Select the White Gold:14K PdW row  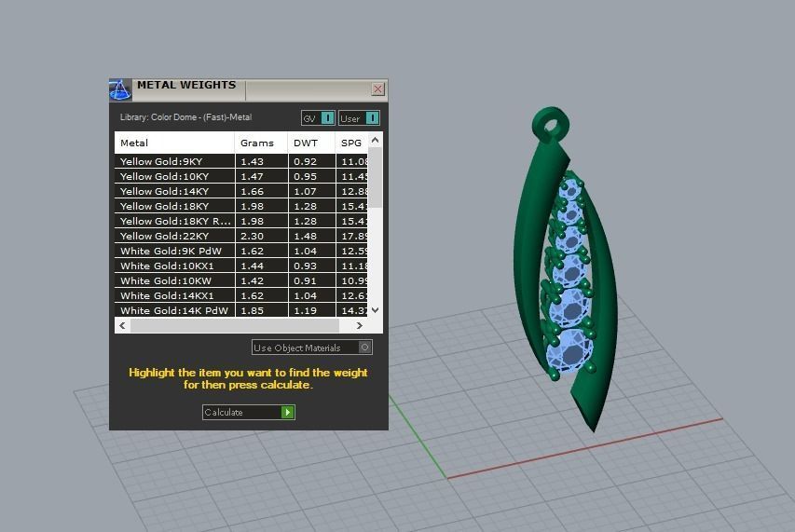coord(240,310)
